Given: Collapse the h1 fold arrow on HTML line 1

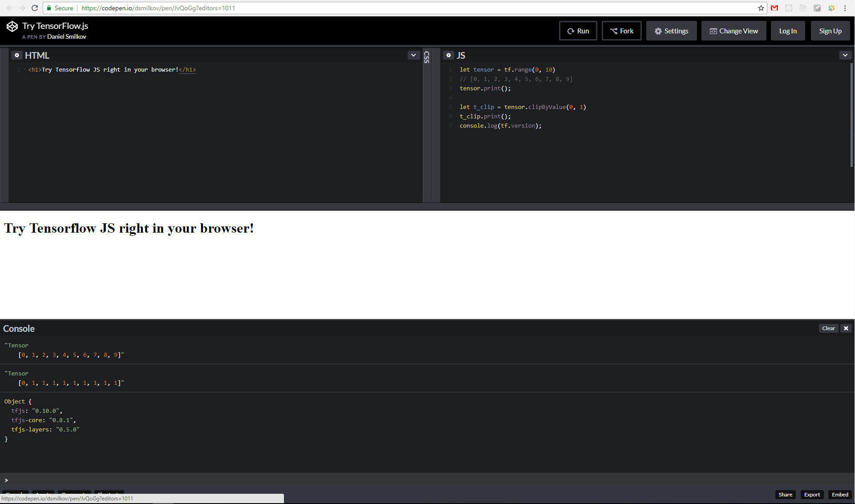Looking at the screenshot, I should point(24,69).
